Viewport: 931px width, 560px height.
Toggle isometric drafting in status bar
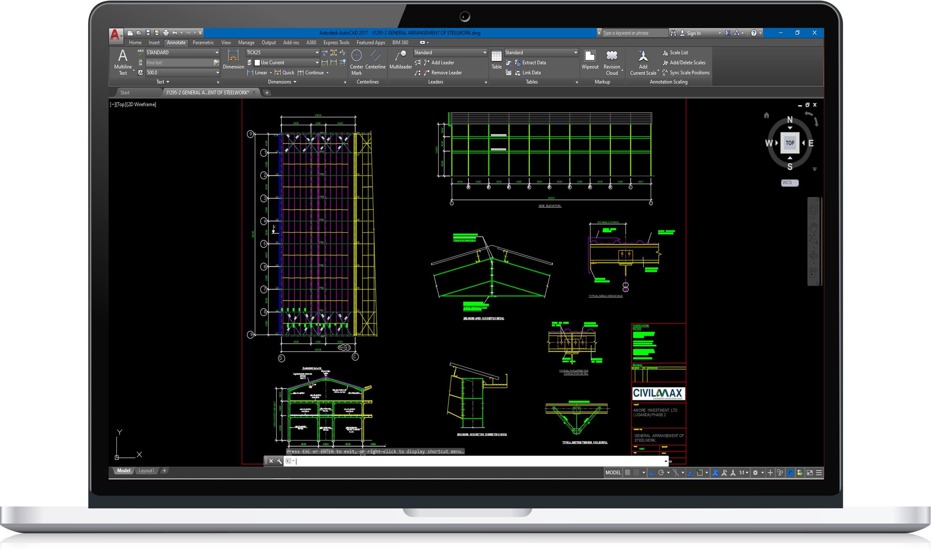[676, 472]
